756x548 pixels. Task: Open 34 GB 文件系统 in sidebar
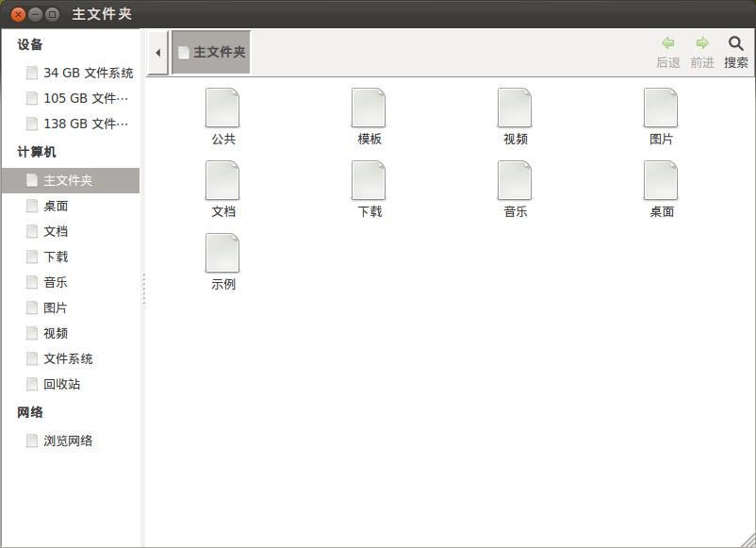71,73
